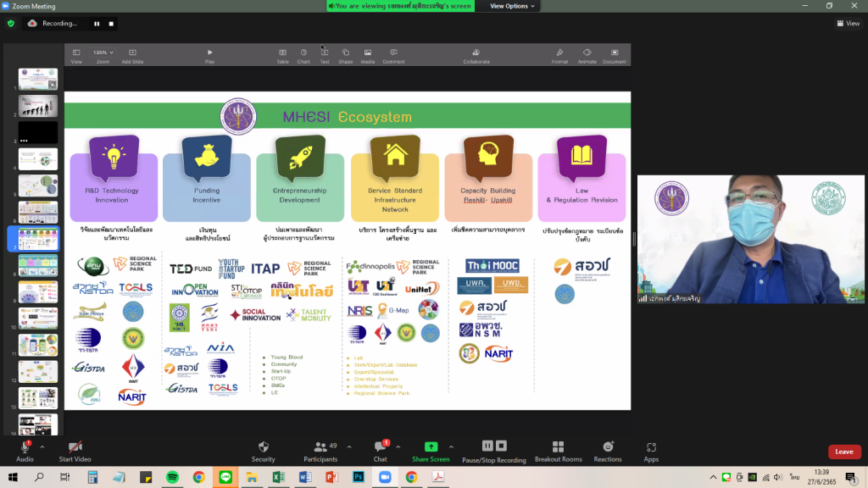
Task: Open Excel from the taskbar
Action: (x=278, y=477)
